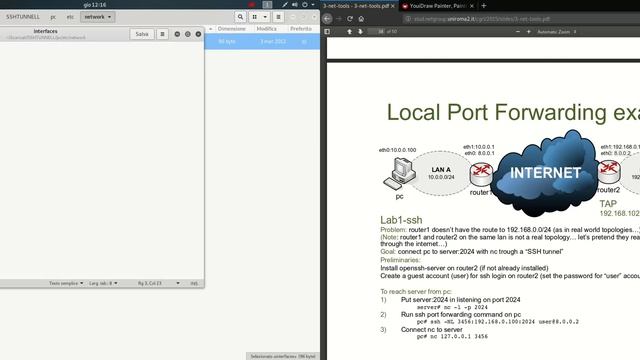The image size is (640, 360).
Task: Sort files by Modifica column
Action: coord(267,29)
